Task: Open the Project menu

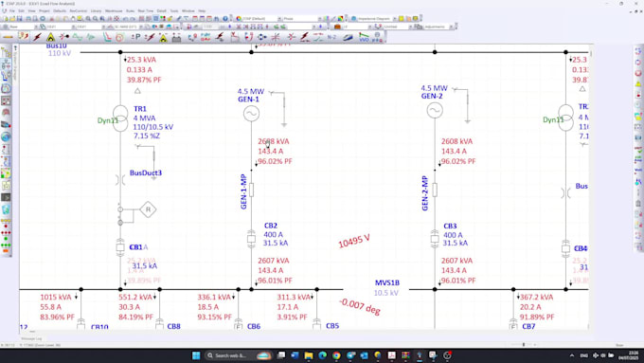Action: pyautogui.click(x=44, y=11)
